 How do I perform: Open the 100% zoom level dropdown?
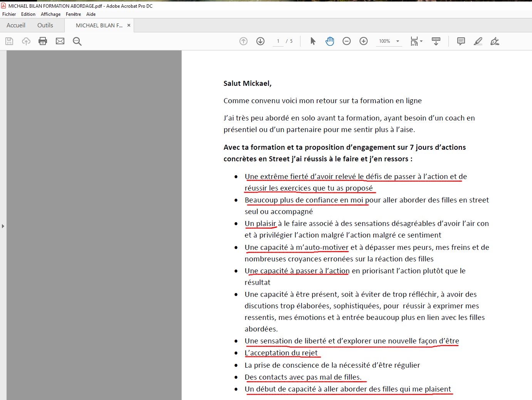coord(398,41)
